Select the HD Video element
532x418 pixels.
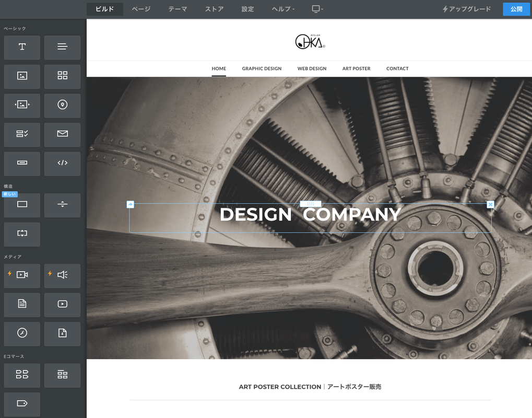[22, 276]
